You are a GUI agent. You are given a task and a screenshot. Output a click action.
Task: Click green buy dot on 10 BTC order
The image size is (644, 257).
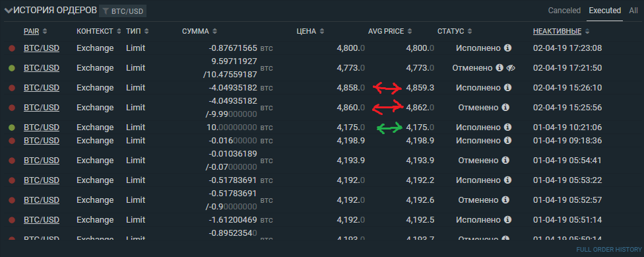pyautogui.click(x=12, y=128)
